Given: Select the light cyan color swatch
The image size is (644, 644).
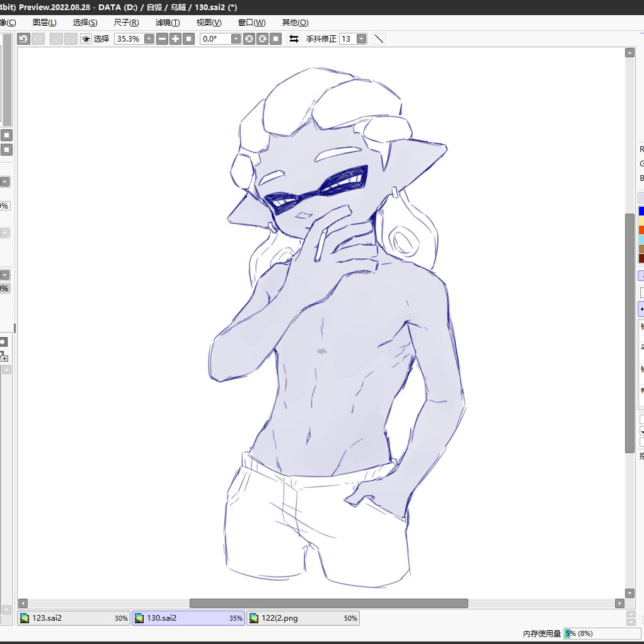Looking at the screenshot, I should point(641,239).
